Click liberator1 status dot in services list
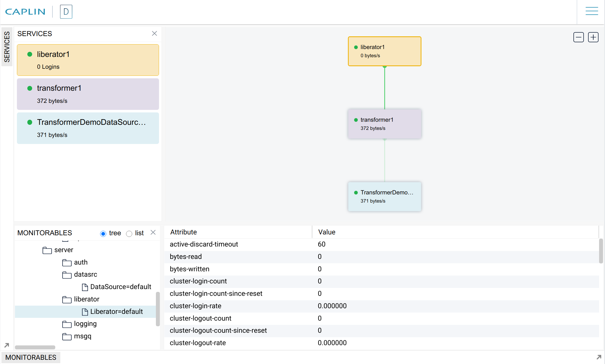This screenshot has height=364, width=605. coord(30,54)
